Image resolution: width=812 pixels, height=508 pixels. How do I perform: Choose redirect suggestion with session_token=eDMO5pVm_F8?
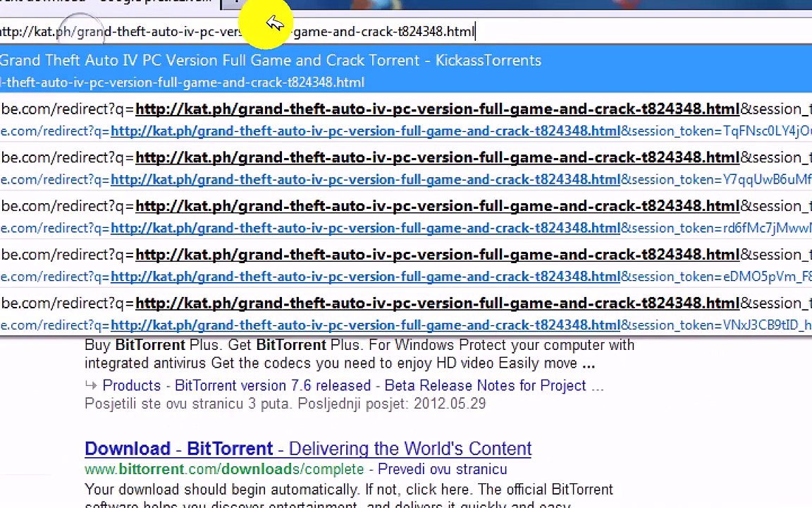[x=406, y=265]
